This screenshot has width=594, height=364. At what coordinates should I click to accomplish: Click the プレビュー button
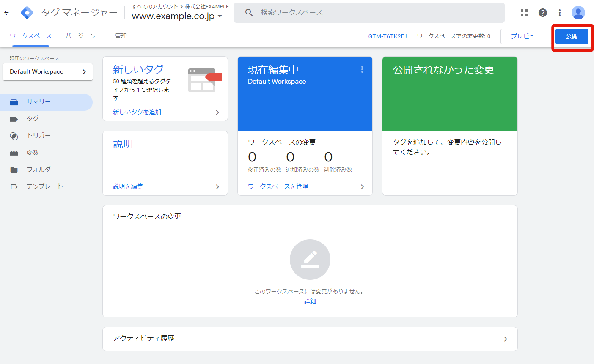tap(526, 36)
